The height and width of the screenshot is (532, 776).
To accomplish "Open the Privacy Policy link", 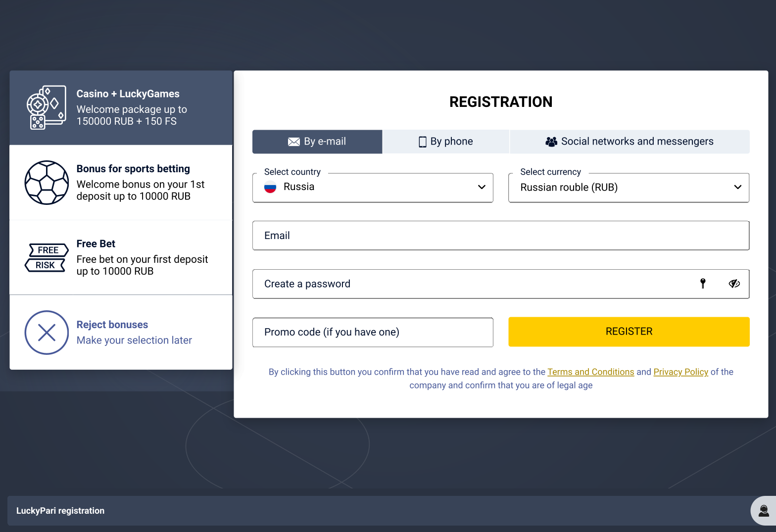I will [x=681, y=372].
